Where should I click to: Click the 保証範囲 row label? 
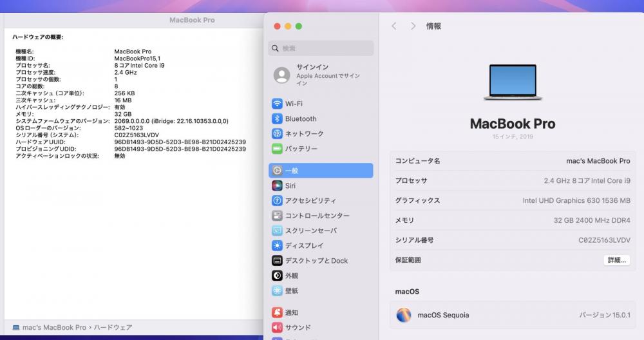click(408, 260)
